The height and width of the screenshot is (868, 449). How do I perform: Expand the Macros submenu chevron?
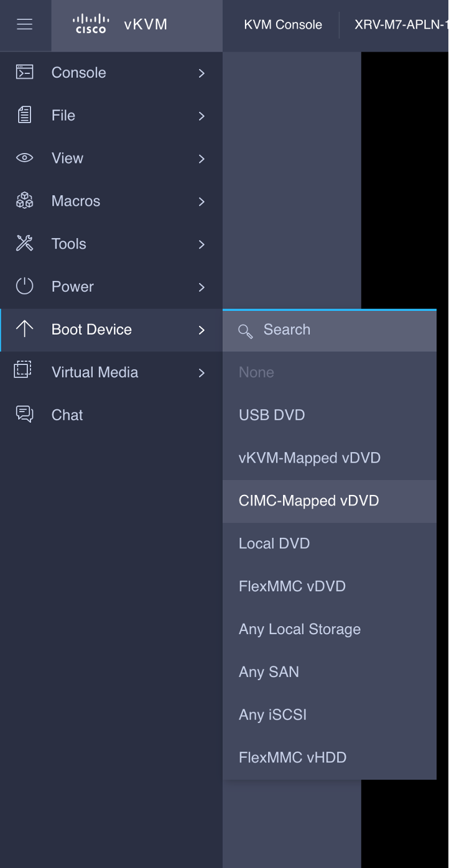201,202
